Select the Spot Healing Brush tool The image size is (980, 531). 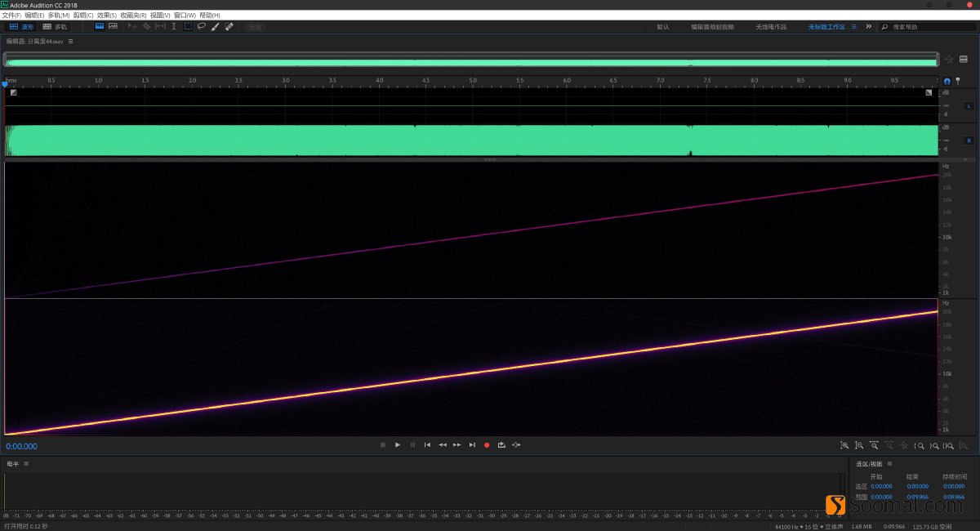tap(229, 26)
